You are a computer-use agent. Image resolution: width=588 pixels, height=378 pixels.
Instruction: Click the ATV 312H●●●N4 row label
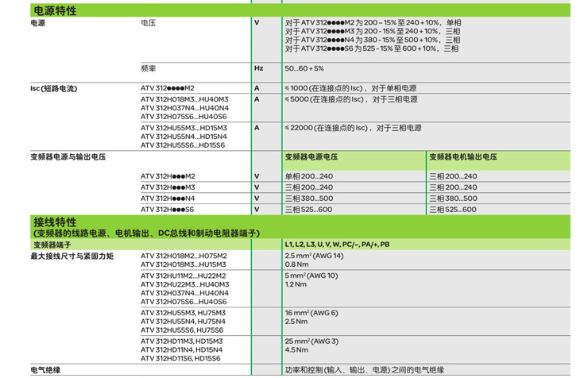click(x=168, y=199)
